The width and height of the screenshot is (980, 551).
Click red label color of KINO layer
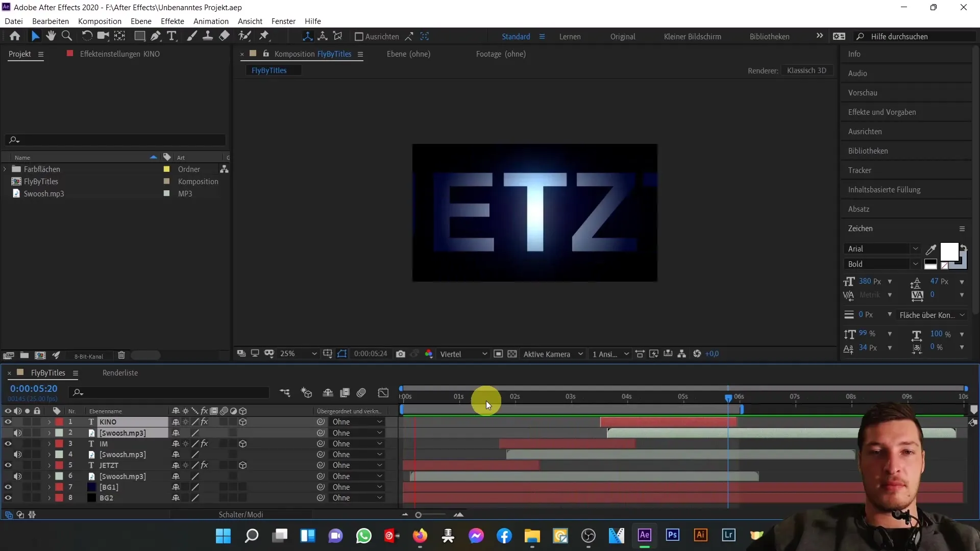(x=59, y=422)
